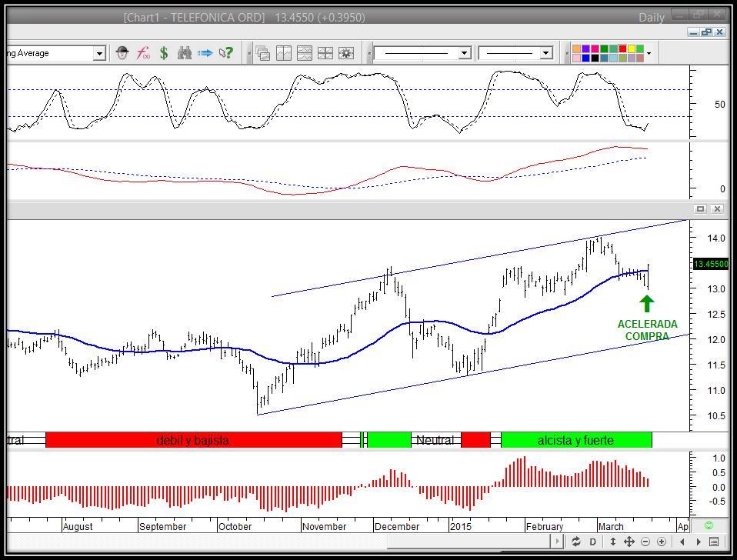Expand the Moving Average indicator dropdown
Image resolution: width=737 pixels, height=560 pixels.
(99, 54)
